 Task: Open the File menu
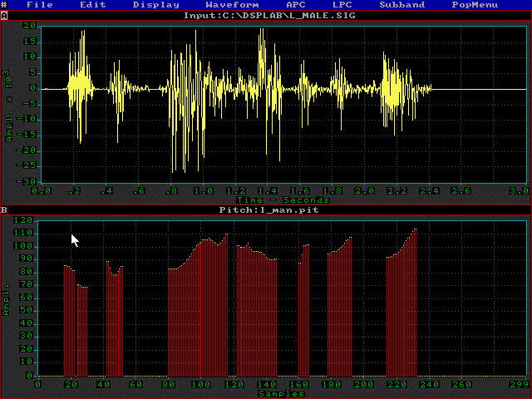[x=40, y=5]
